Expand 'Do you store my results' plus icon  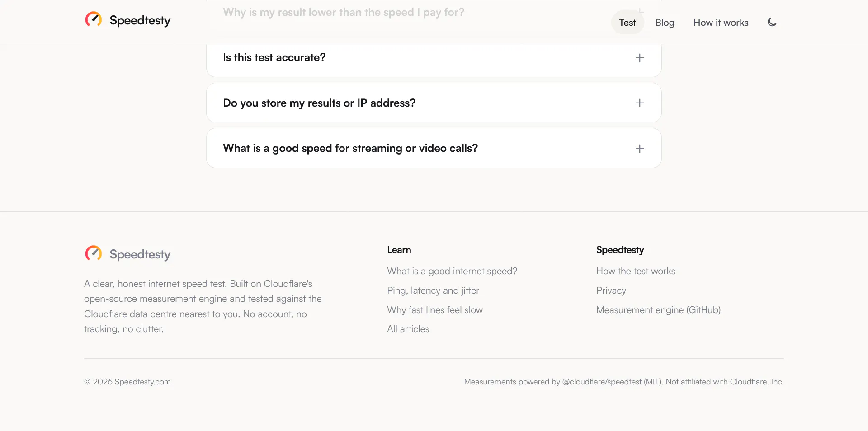(640, 103)
